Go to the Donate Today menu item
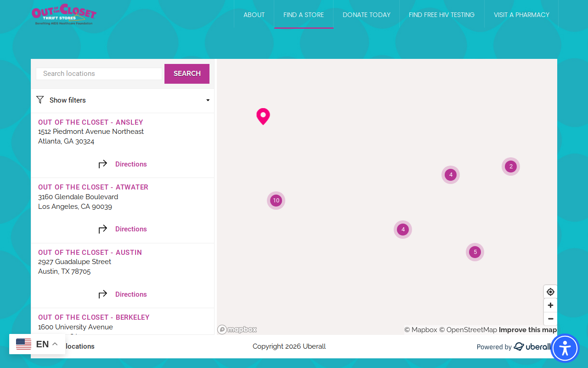Screen dimensions: 588x368 coord(367,15)
